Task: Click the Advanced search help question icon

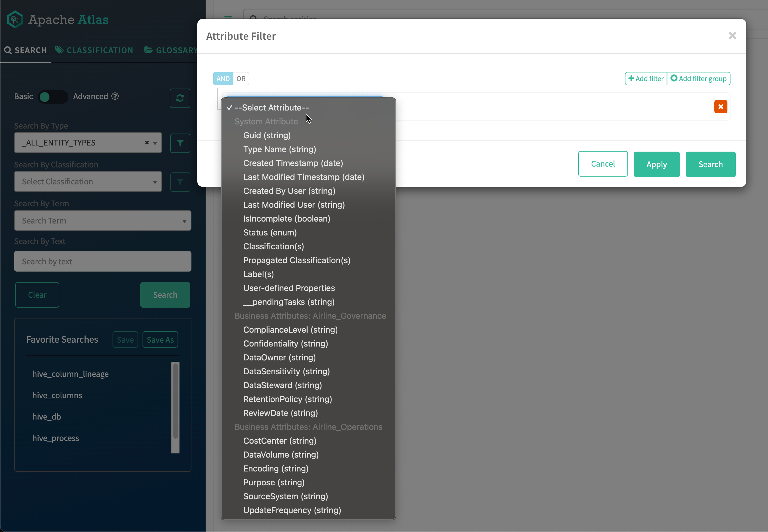Action: click(115, 96)
